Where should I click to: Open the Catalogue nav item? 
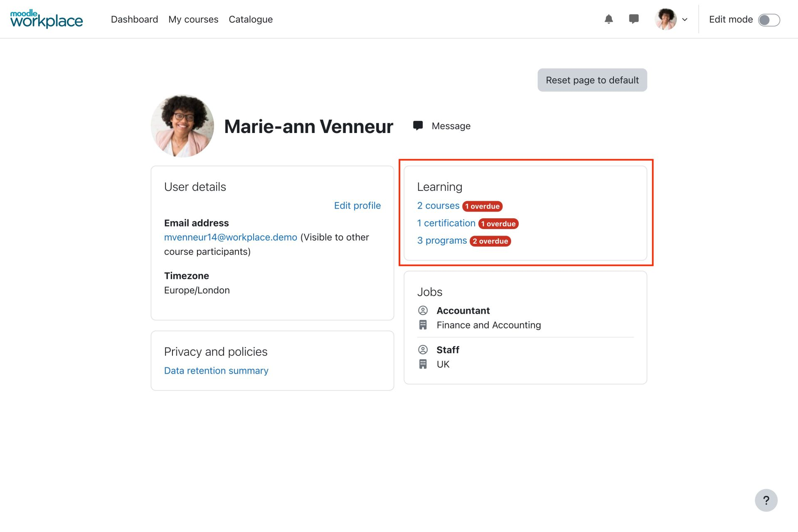coord(251,20)
